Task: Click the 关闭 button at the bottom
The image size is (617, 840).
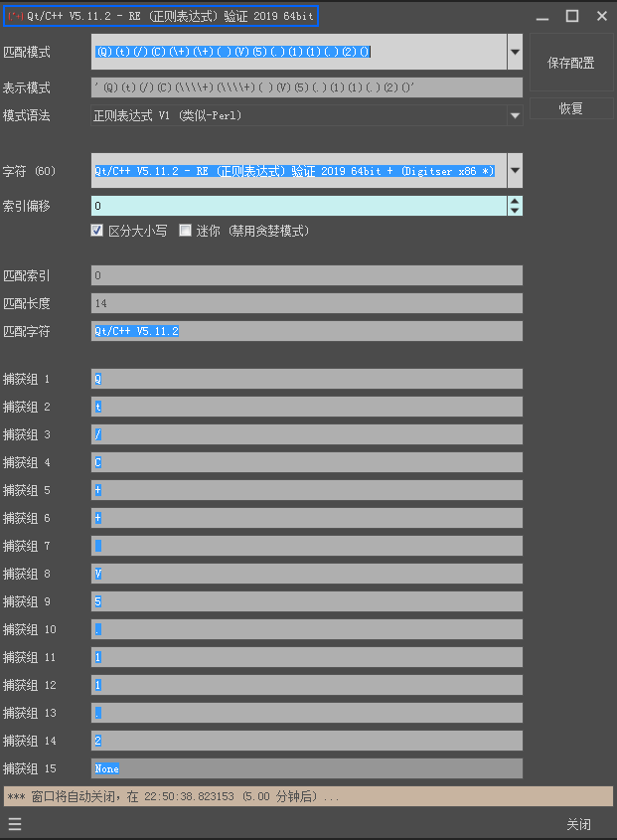Action: [x=578, y=824]
